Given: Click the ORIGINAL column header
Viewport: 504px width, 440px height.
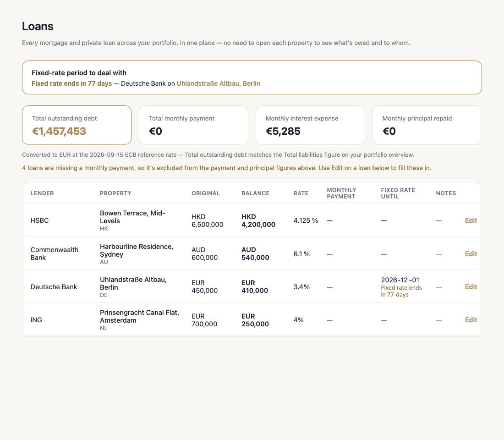Looking at the screenshot, I should pyautogui.click(x=206, y=193).
